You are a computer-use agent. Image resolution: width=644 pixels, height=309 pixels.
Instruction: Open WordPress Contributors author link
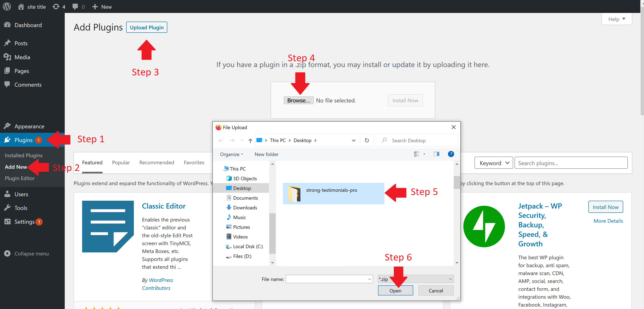point(158,284)
